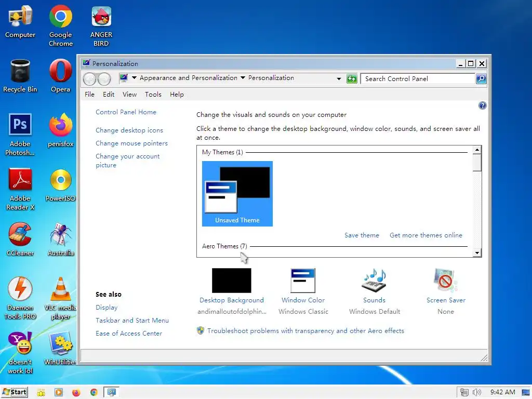Click the themes list scroll down arrow

coord(477,253)
